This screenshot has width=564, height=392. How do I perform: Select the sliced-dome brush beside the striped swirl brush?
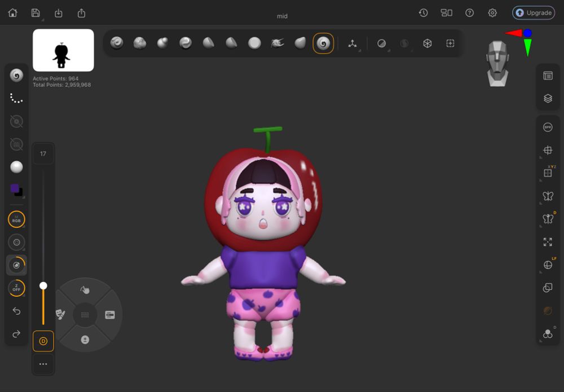[209, 43]
